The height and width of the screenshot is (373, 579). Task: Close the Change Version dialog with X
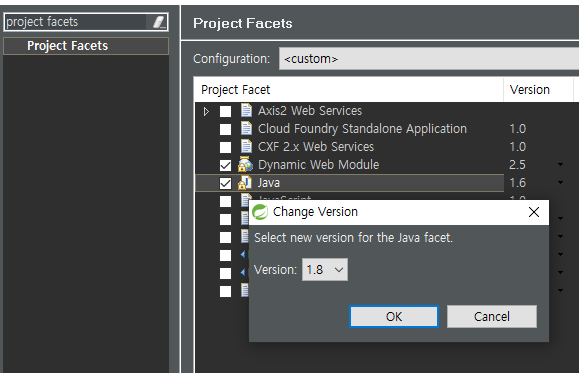(534, 212)
